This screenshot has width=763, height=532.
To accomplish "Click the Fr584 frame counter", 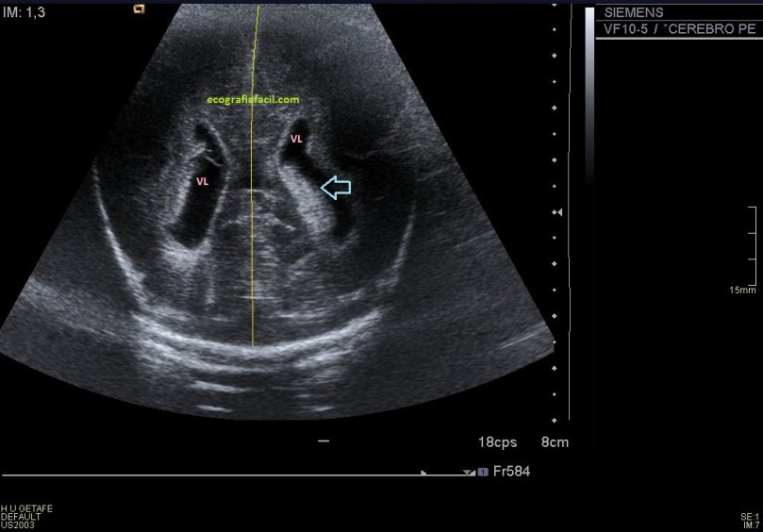I will point(511,471).
